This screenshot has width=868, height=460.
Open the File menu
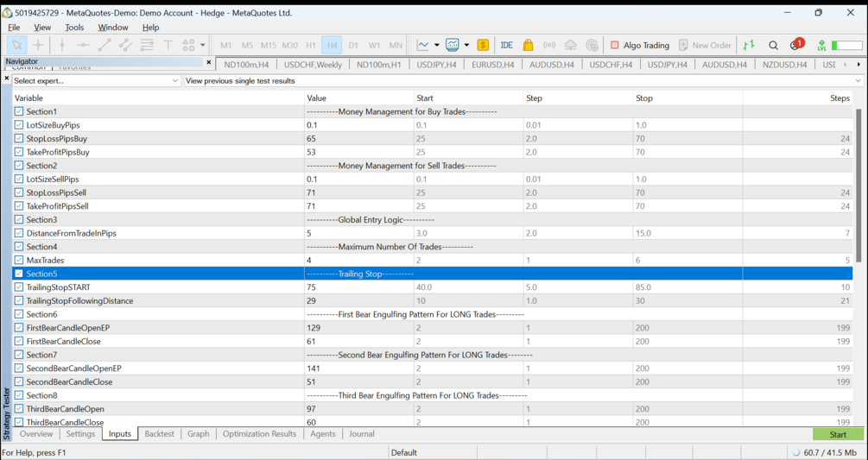coord(14,27)
